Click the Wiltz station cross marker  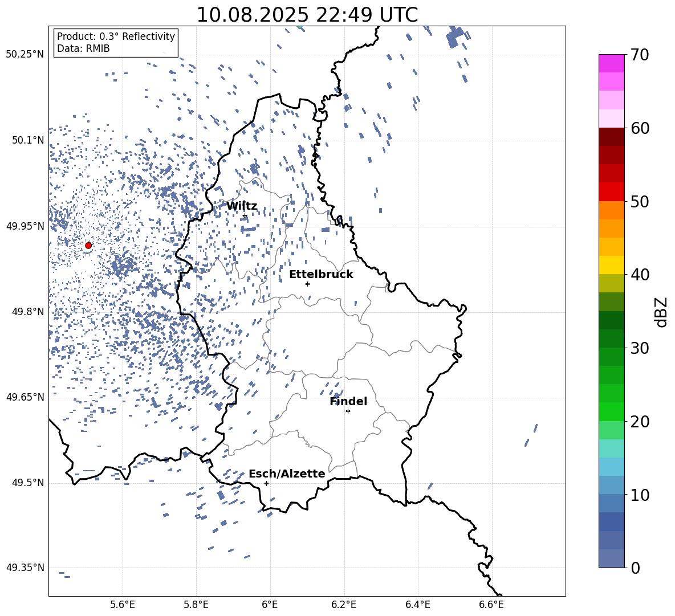pyautogui.click(x=245, y=216)
